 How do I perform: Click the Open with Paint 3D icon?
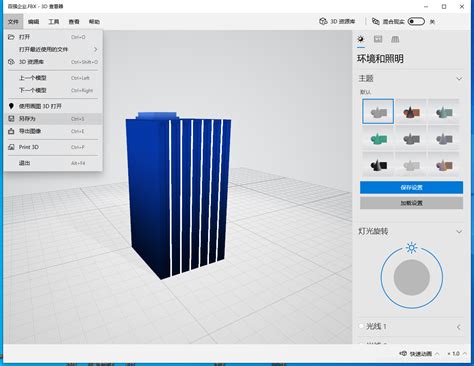tap(11, 106)
